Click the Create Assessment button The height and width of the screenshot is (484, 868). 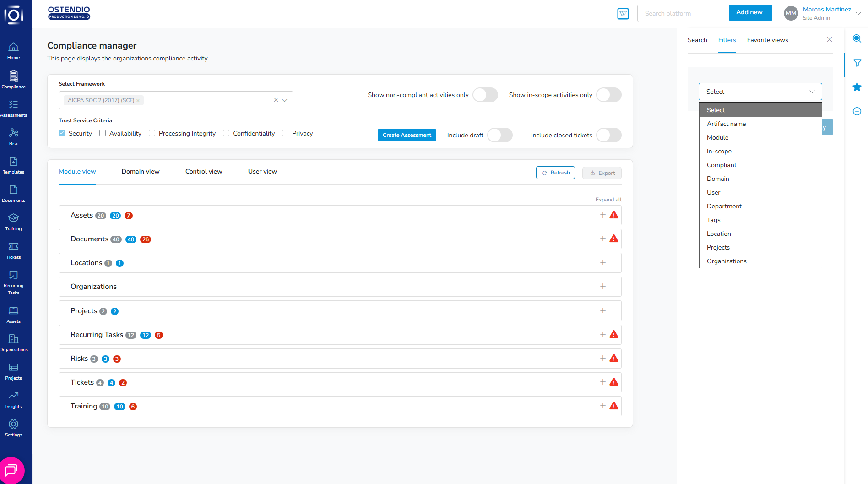407,135
